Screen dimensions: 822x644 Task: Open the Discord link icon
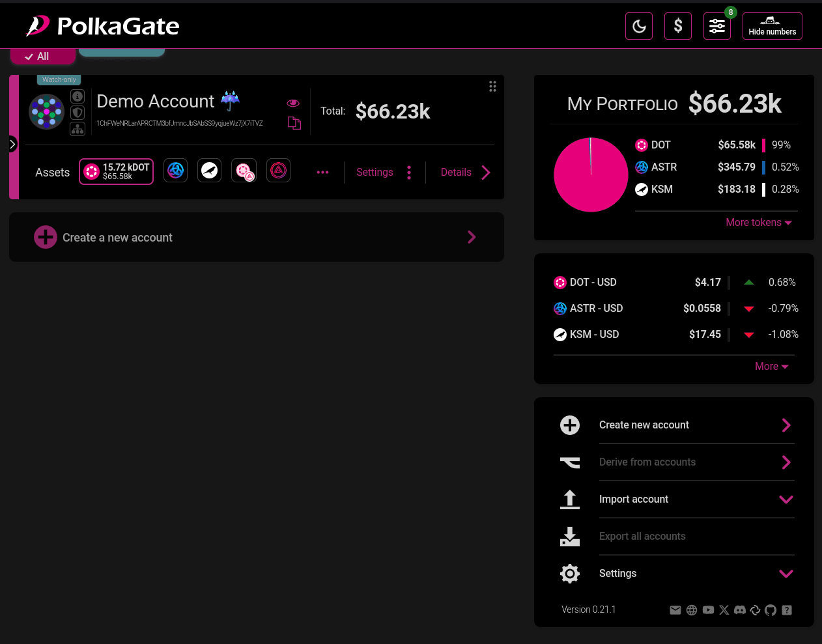pos(739,610)
